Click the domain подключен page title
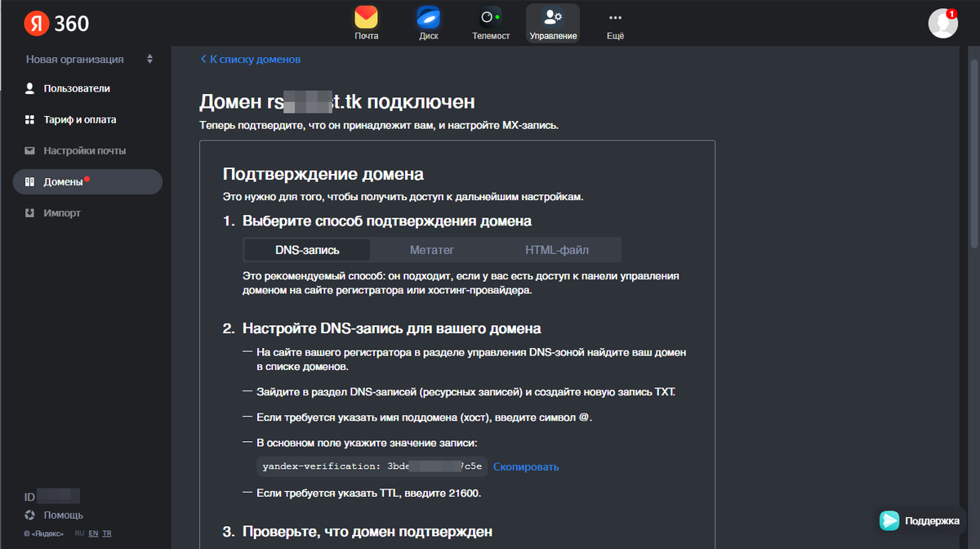Image resolution: width=980 pixels, height=549 pixels. click(x=337, y=102)
